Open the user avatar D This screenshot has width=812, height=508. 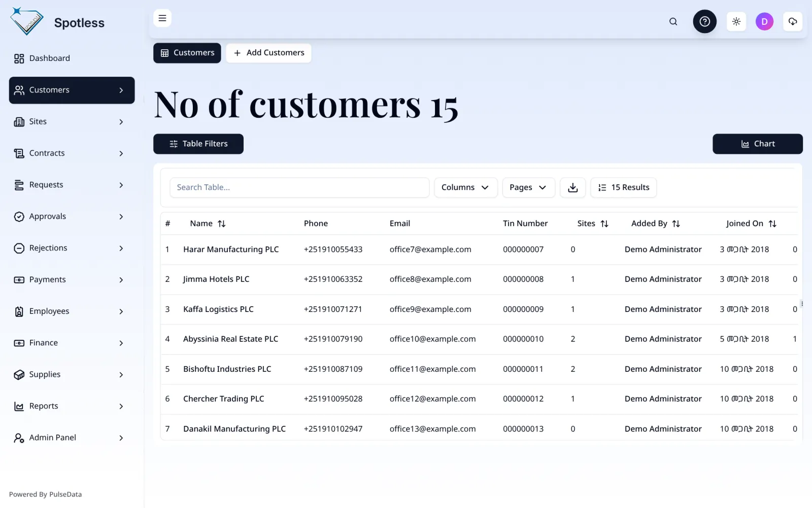point(764,21)
